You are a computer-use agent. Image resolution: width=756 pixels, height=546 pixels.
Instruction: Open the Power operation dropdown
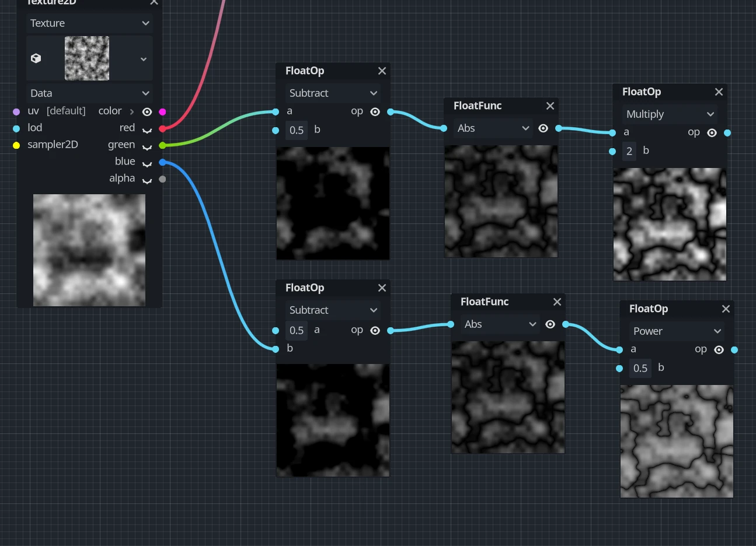pyautogui.click(x=677, y=331)
